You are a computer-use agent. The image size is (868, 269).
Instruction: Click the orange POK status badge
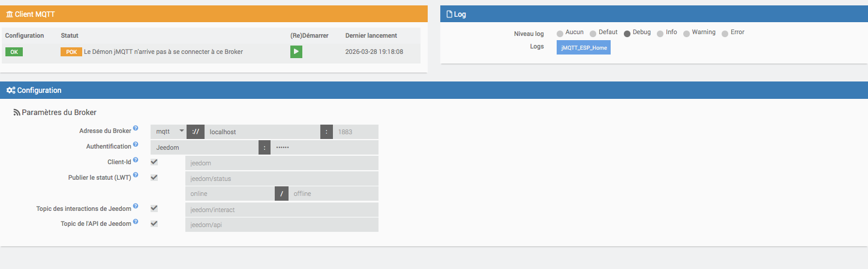pos(71,52)
